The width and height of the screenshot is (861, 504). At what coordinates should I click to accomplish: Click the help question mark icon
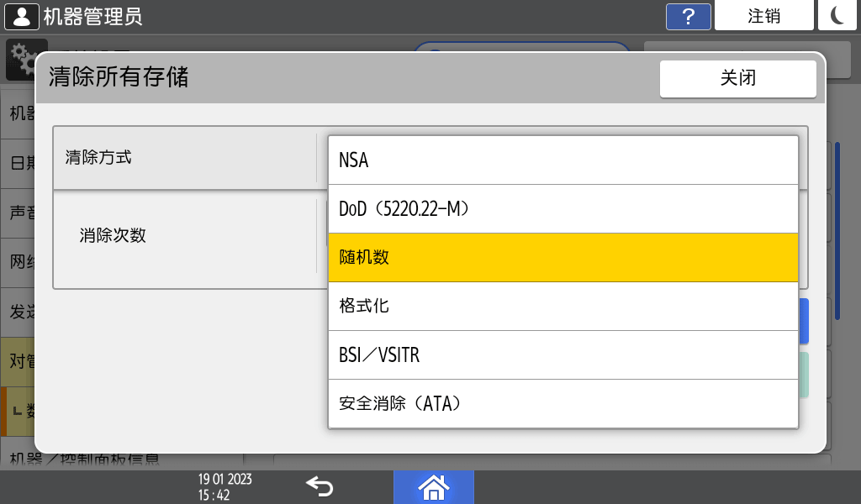(688, 16)
